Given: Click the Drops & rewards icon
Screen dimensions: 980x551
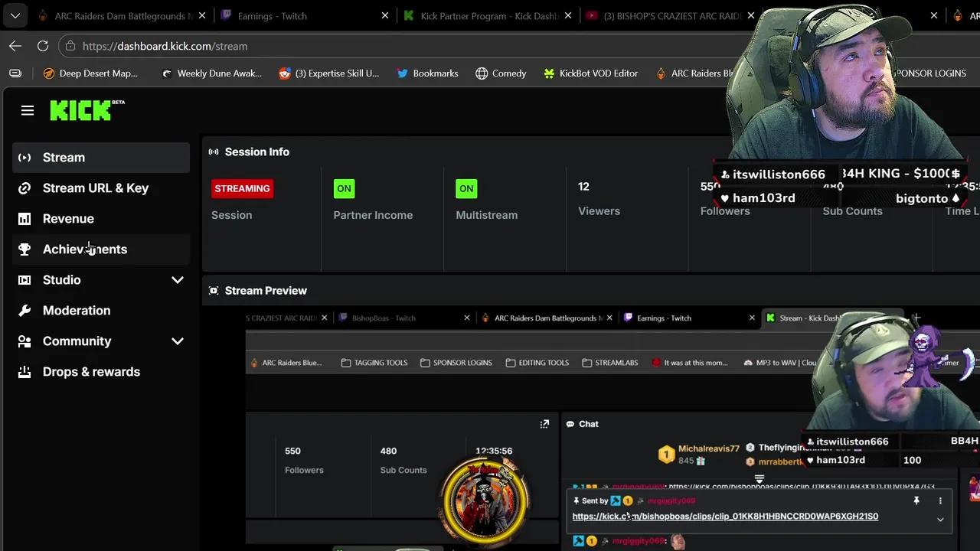Looking at the screenshot, I should coord(24,372).
